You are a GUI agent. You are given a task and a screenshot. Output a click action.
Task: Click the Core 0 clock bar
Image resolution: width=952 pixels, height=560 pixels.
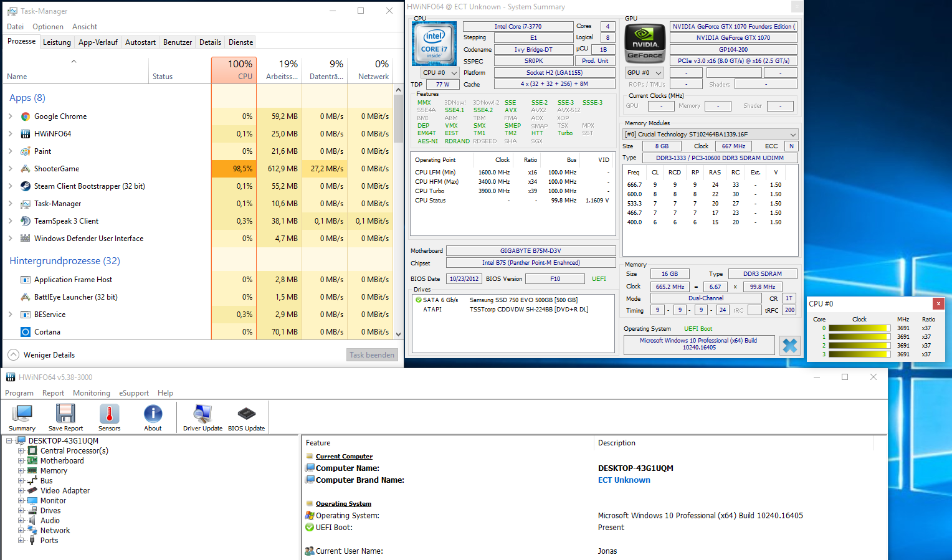pos(860,328)
